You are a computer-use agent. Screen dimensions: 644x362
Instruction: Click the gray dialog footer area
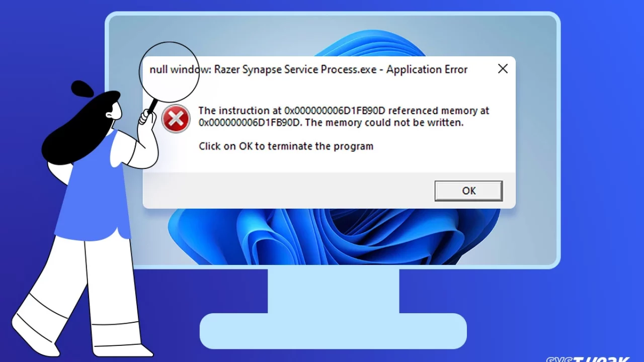pyautogui.click(x=329, y=191)
